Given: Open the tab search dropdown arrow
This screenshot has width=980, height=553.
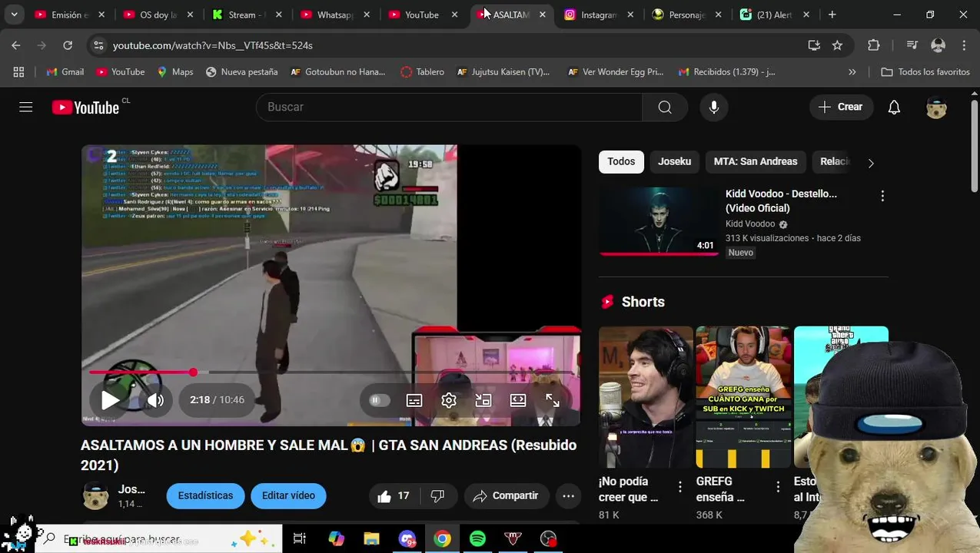Looking at the screenshot, I should click(14, 15).
